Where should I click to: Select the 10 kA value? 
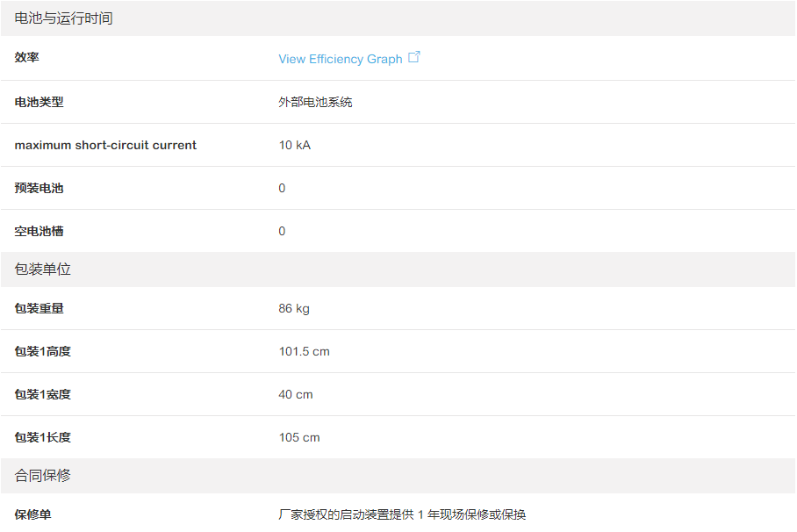click(x=294, y=145)
